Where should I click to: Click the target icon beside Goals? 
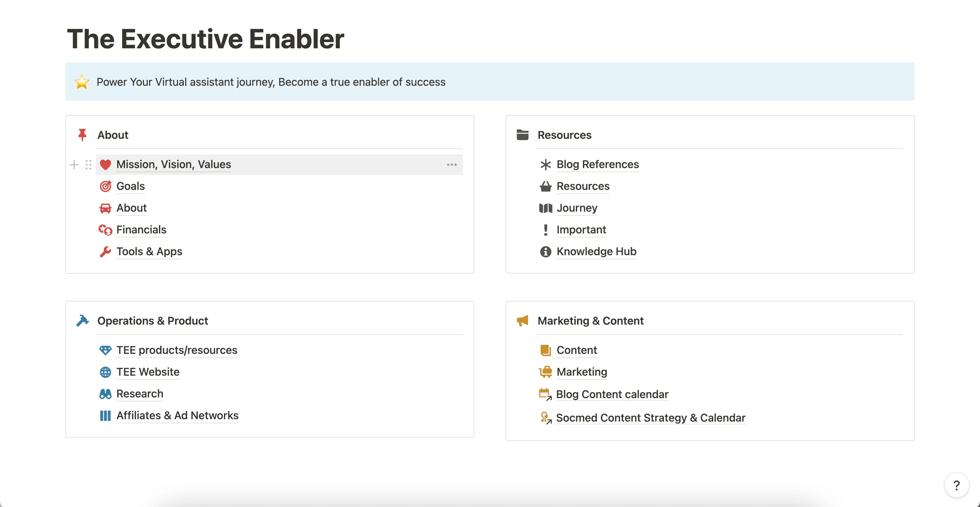105,186
